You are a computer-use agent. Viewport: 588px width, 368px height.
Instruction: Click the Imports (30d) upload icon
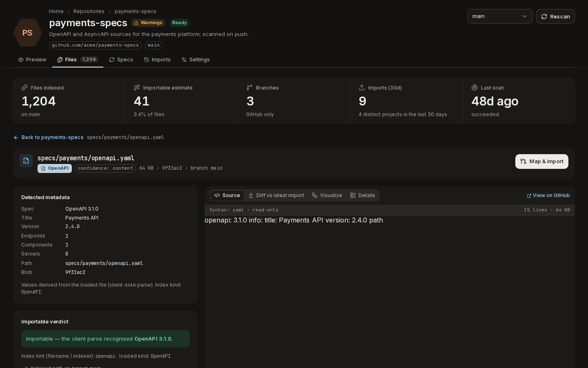pyautogui.click(x=362, y=88)
